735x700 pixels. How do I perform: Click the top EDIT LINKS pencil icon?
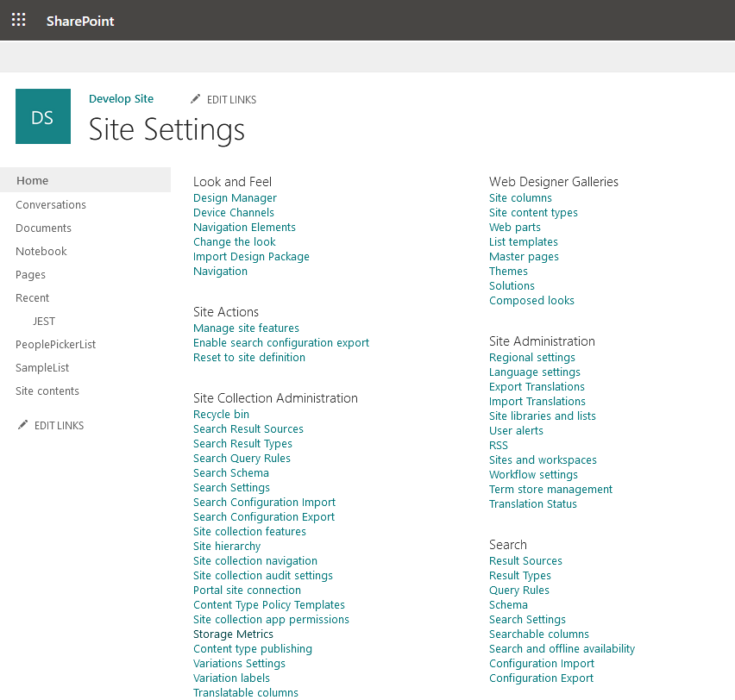pos(195,99)
